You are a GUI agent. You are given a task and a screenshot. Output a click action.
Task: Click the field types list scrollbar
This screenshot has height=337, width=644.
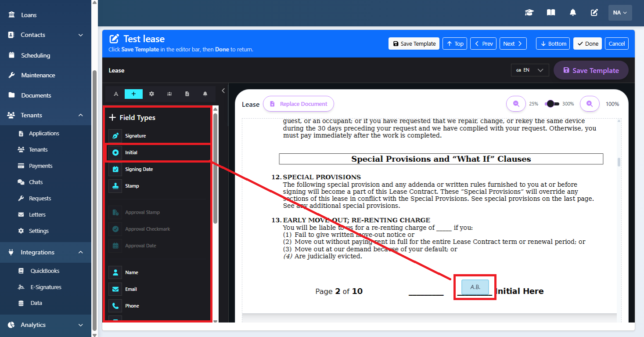point(215,169)
